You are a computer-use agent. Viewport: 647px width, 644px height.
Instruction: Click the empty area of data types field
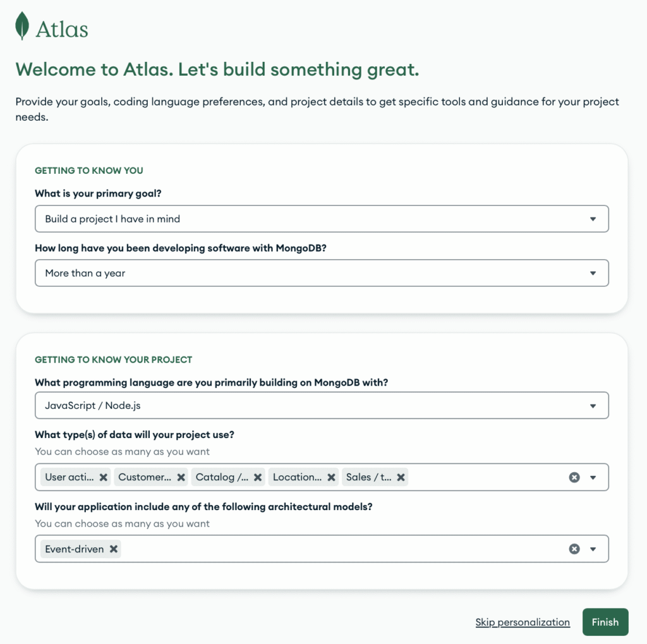[x=487, y=477]
